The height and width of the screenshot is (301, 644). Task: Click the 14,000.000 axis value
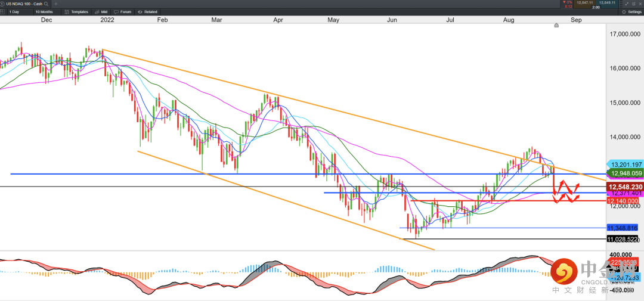pyautogui.click(x=625, y=137)
